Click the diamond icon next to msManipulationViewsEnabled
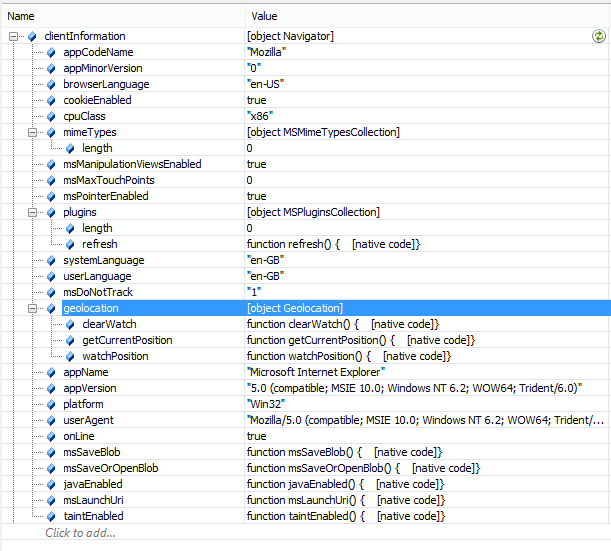 tap(51, 164)
